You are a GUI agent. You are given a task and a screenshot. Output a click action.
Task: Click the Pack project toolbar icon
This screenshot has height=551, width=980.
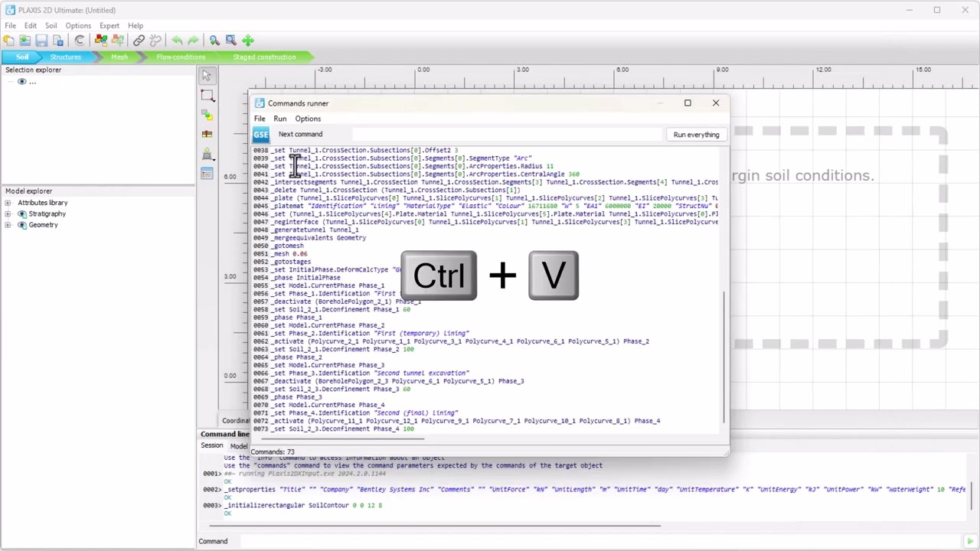[58, 41]
